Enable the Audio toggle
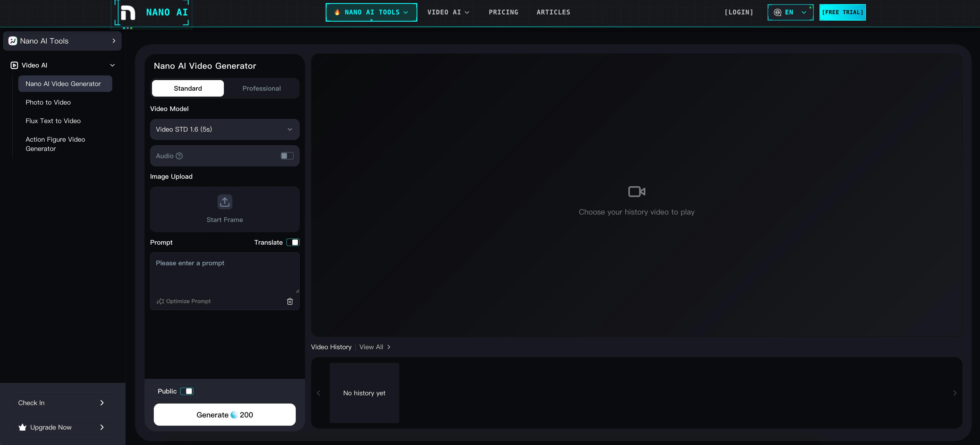 coord(287,156)
